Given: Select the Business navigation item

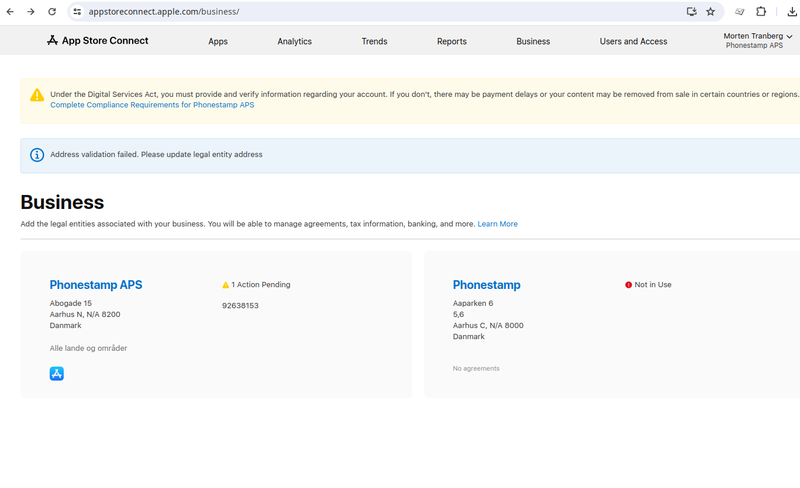Looking at the screenshot, I should [x=533, y=41].
